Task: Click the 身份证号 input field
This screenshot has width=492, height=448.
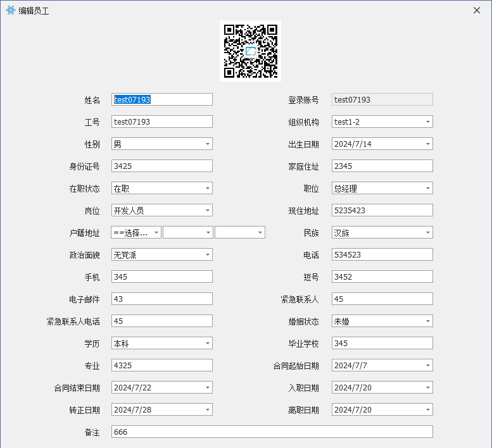Action: click(x=162, y=166)
